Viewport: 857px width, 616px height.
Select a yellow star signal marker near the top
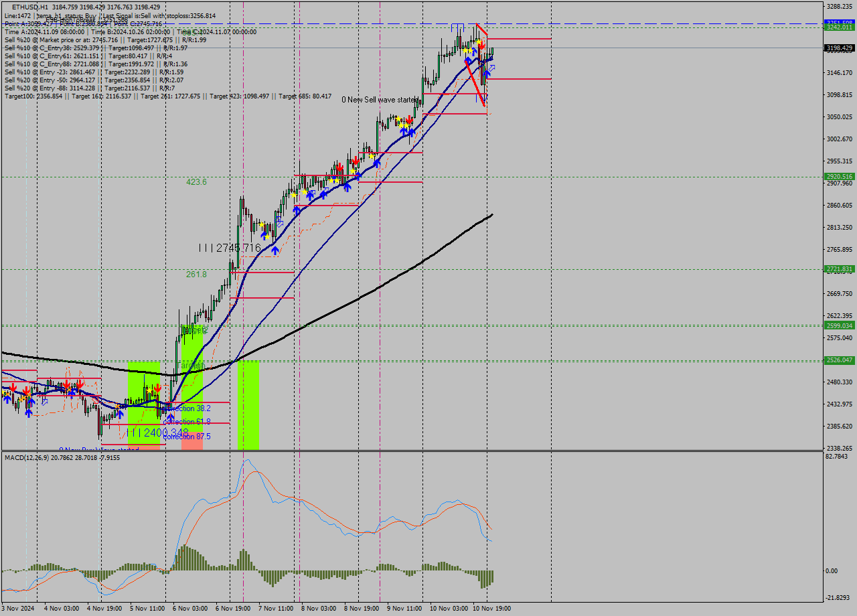(x=477, y=42)
